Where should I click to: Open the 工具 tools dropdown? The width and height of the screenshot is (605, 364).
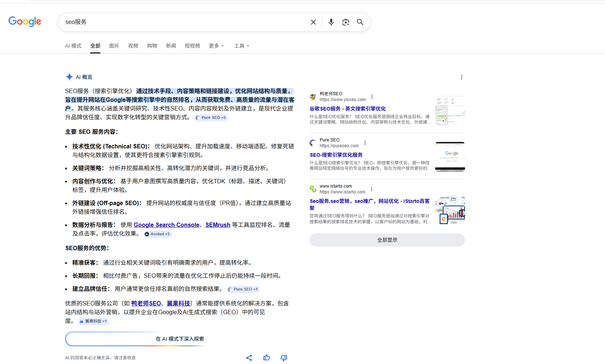(241, 46)
